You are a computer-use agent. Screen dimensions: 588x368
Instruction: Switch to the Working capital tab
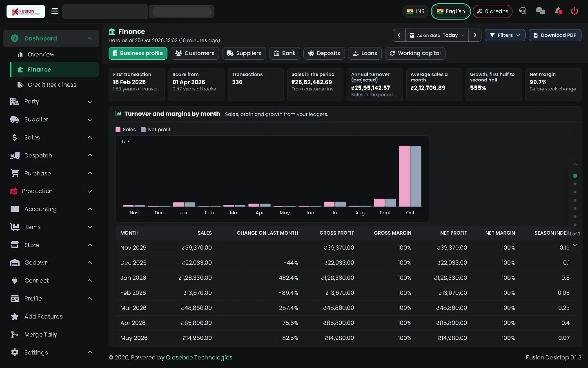click(x=415, y=53)
